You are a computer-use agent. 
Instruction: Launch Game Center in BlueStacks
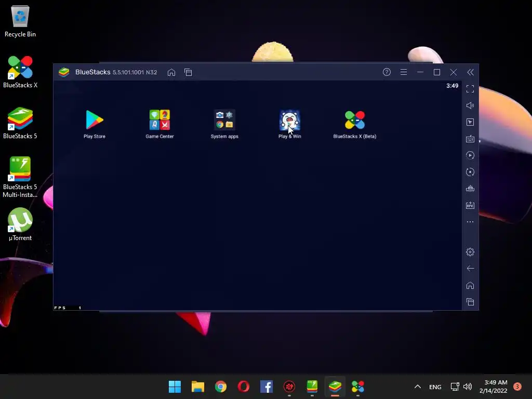click(x=159, y=120)
